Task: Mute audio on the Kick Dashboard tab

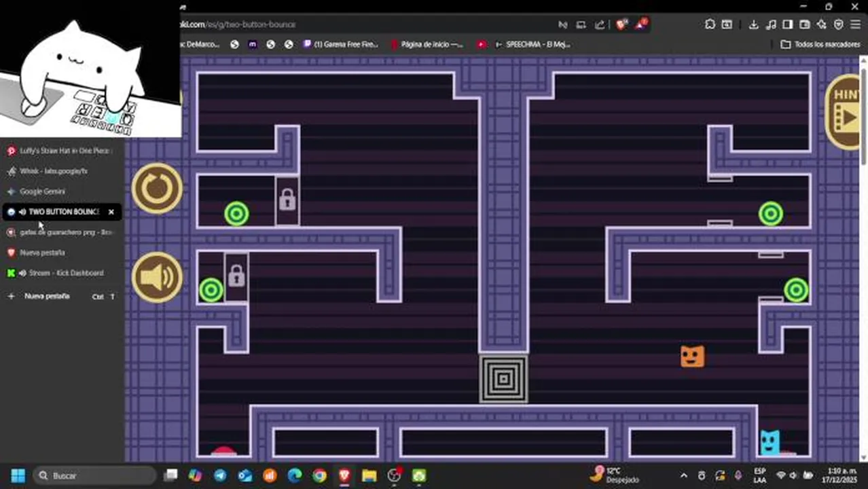Action: pyautogui.click(x=22, y=273)
